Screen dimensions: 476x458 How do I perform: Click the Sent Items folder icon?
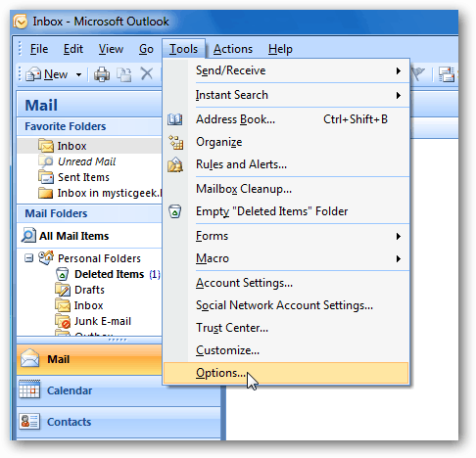[x=46, y=177]
